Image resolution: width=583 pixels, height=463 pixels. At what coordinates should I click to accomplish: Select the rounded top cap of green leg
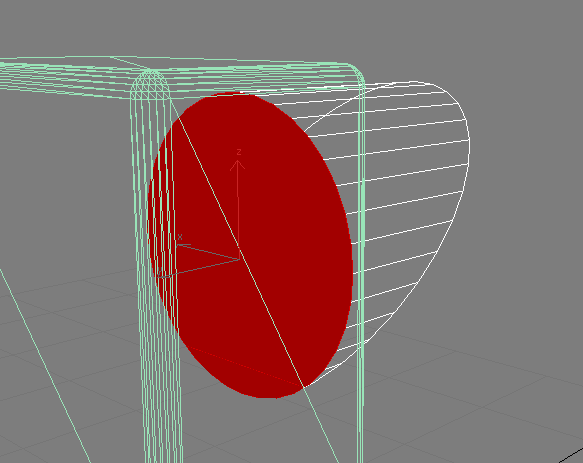(x=150, y=84)
